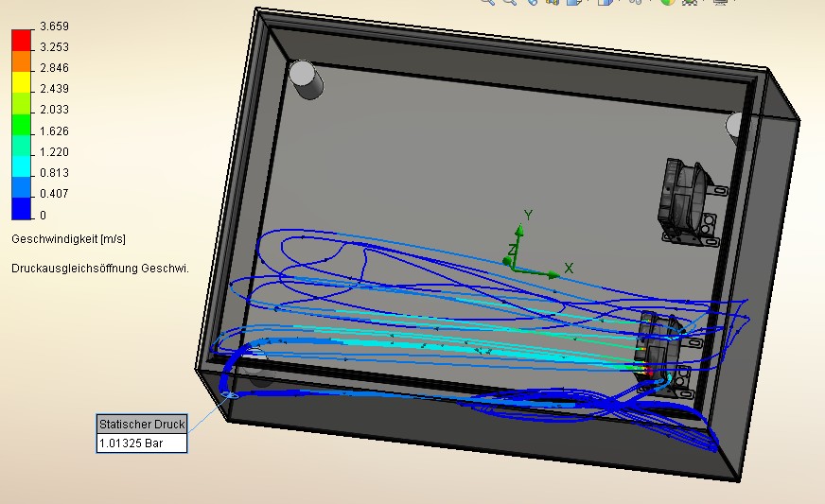This screenshot has height=504, width=825.
Task: Click the legend value 2.439
Action: pos(54,88)
